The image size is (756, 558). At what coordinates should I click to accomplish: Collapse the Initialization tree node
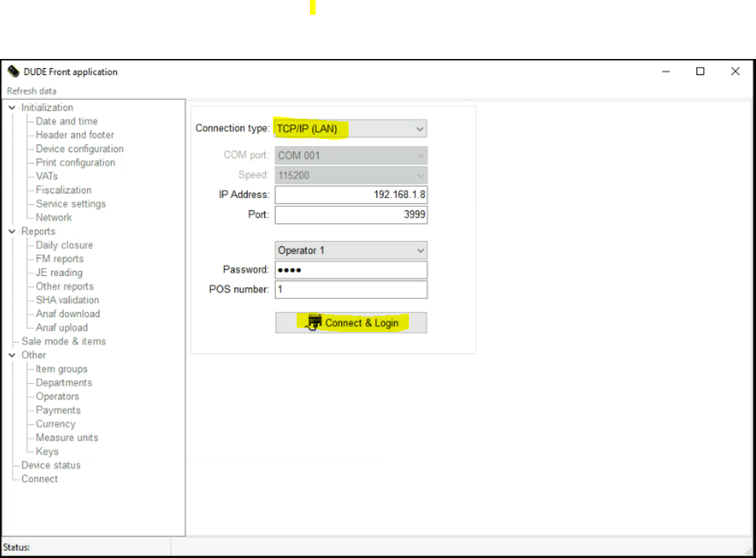coord(12,107)
